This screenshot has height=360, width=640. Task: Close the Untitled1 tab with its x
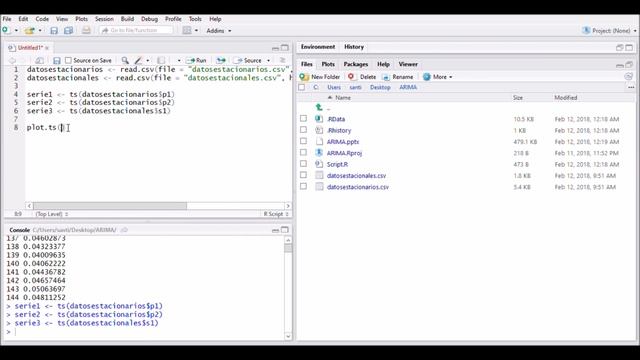click(47, 48)
